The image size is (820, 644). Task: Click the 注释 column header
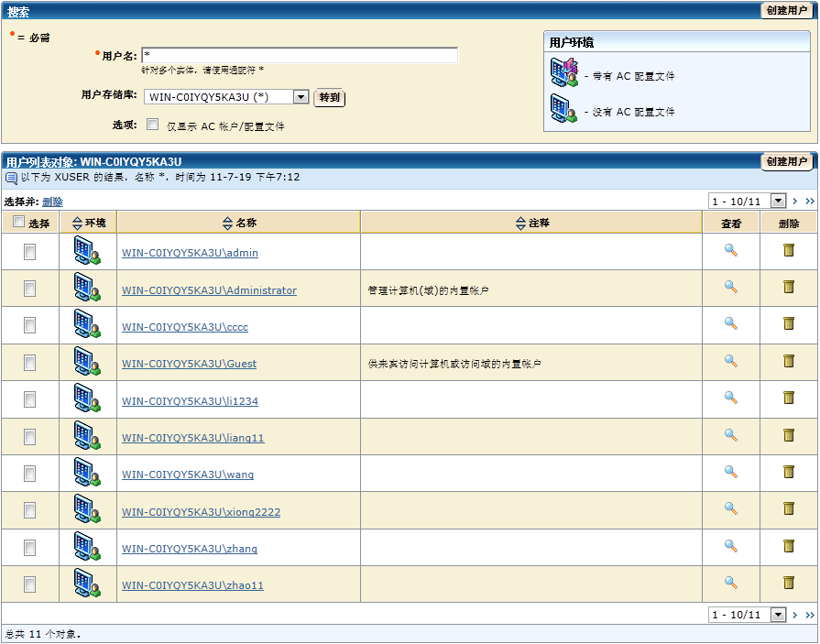[539, 223]
